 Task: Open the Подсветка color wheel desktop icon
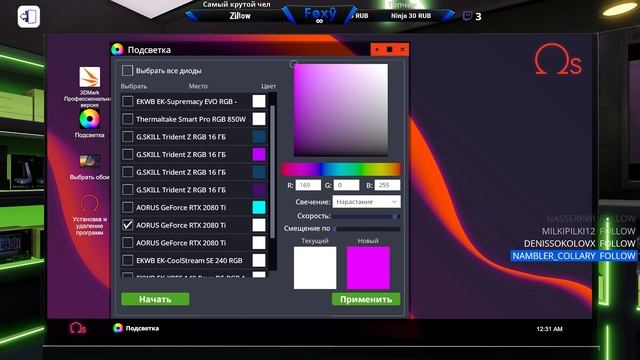point(89,119)
